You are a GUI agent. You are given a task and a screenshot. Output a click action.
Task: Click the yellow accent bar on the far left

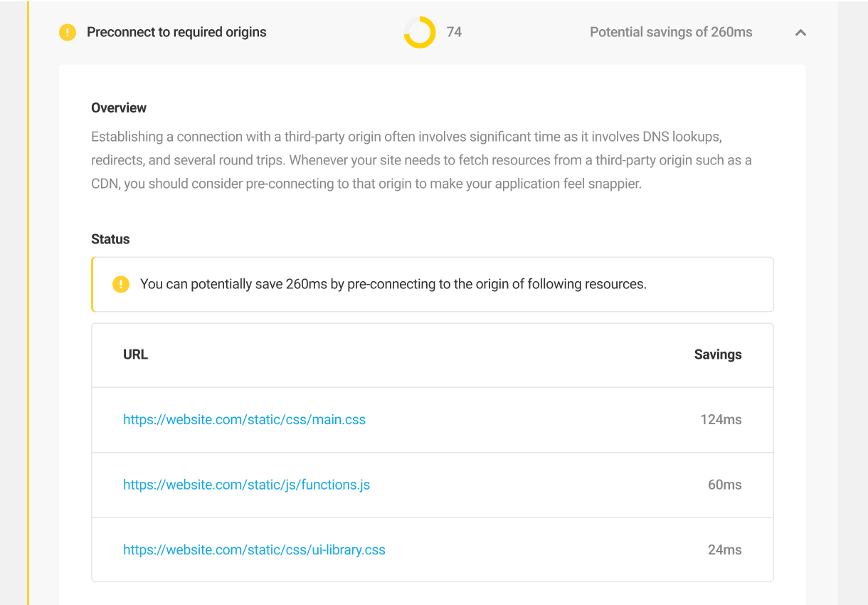(29, 302)
